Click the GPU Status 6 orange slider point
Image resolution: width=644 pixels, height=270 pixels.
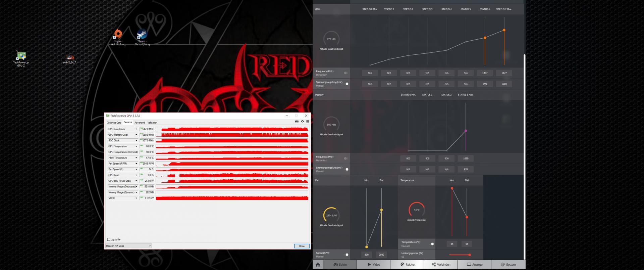(485, 38)
